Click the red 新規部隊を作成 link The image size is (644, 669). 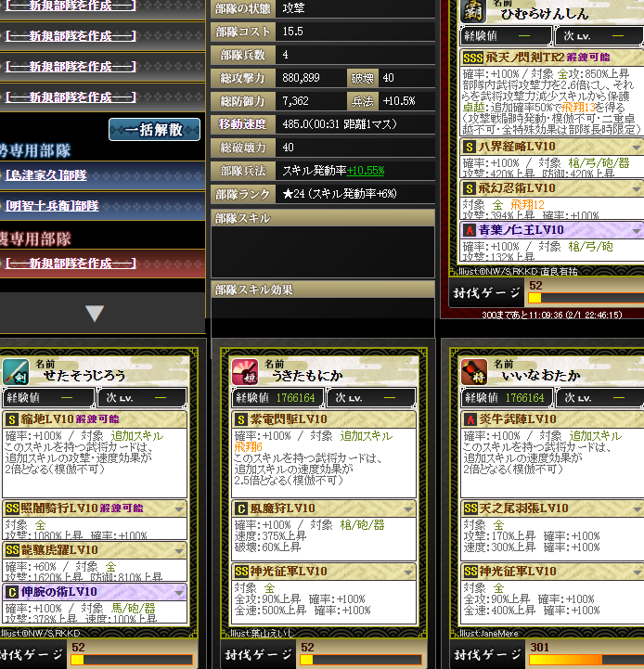[x=71, y=264]
